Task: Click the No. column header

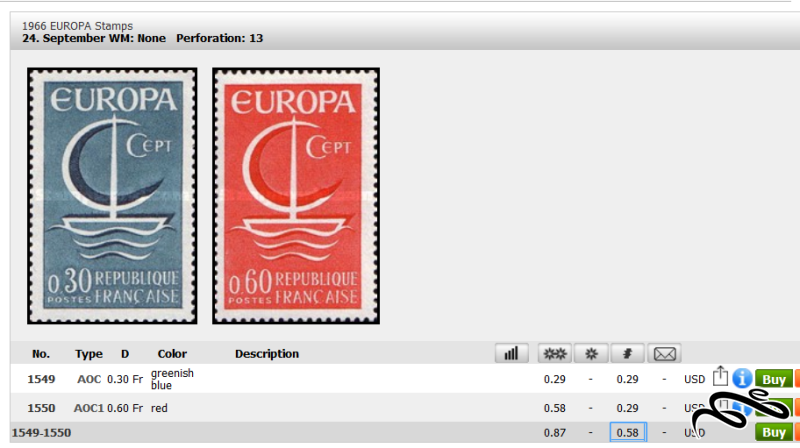Action: pos(41,354)
